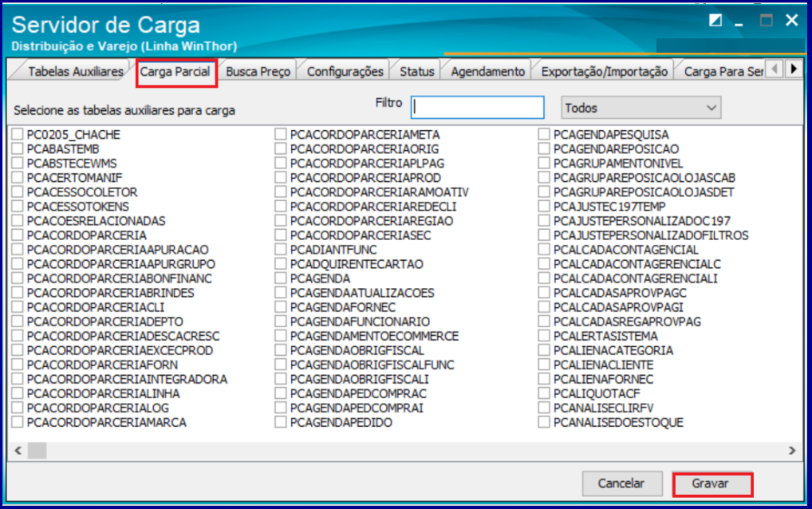Open the Todos dropdown
This screenshot has height=509, width=812.
pos(641,108)
